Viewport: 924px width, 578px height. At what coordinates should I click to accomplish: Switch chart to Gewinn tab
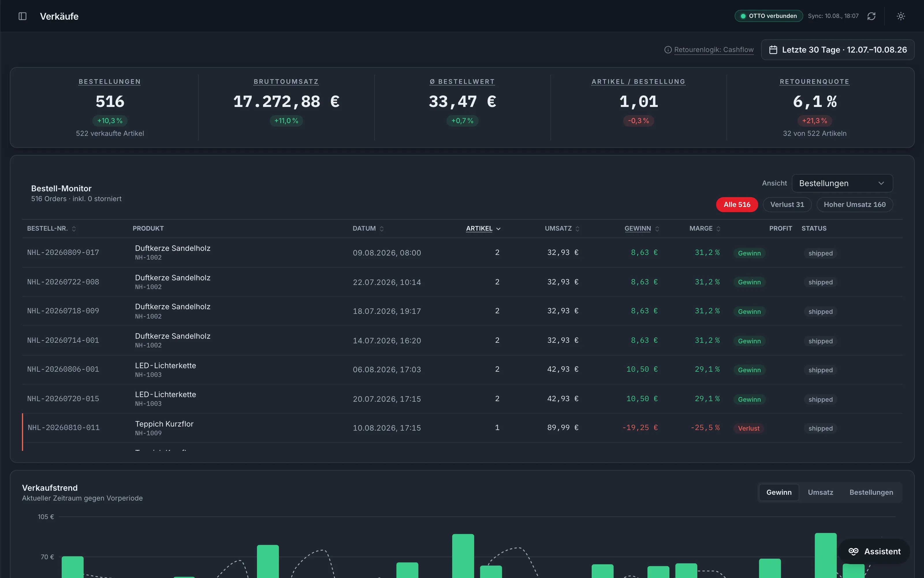[779, 492]
